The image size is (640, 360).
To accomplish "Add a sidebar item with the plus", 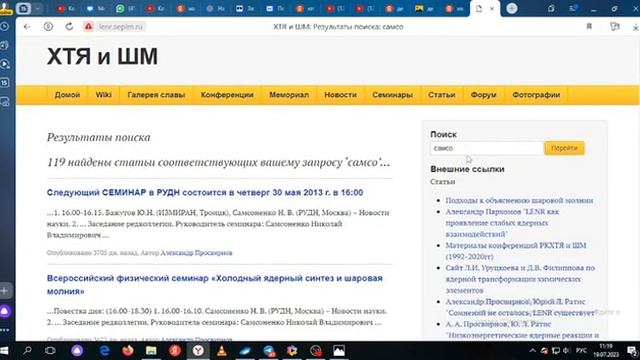I will pos(5,291).
